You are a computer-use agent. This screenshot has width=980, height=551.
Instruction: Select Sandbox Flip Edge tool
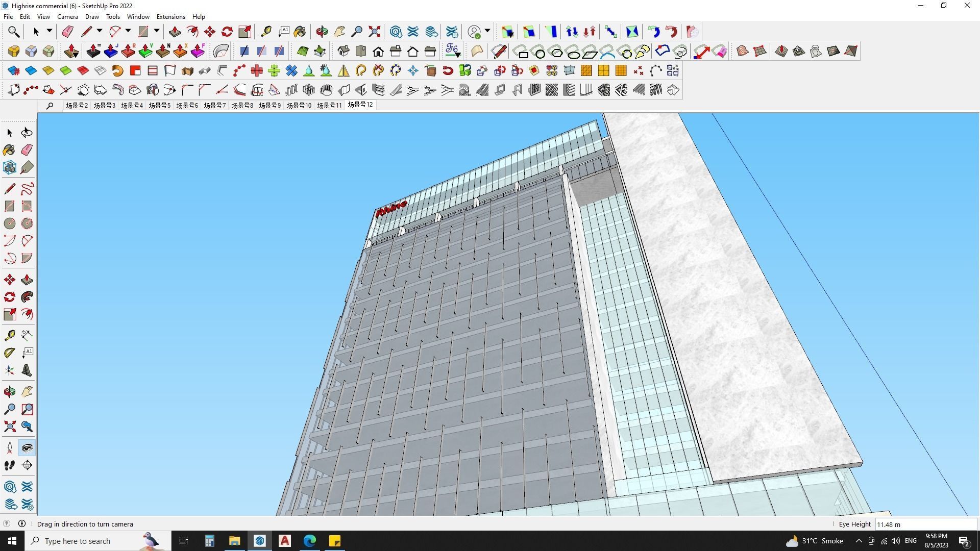click(851, 51)
